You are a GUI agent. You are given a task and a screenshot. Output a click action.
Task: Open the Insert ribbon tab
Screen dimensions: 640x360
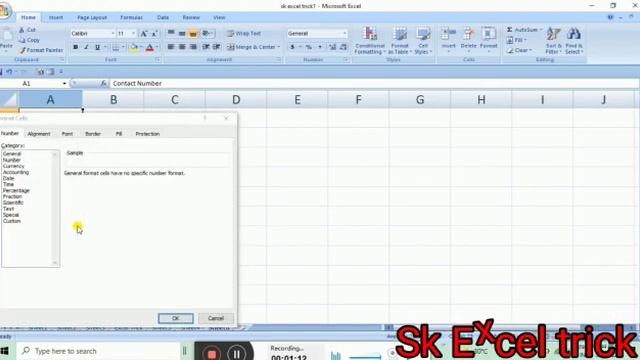(56, 18)
